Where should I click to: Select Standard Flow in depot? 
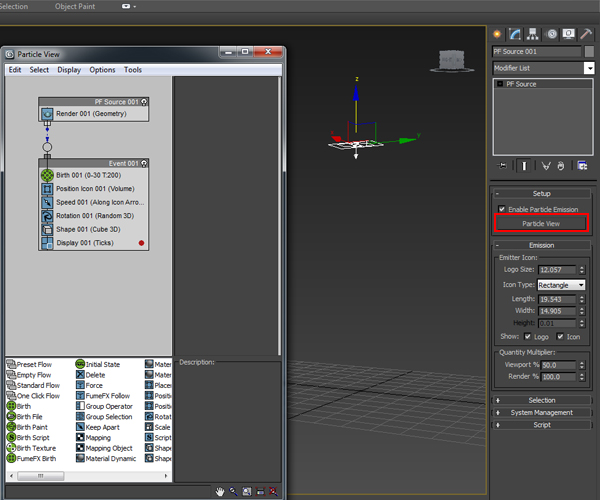click(33, 385)
